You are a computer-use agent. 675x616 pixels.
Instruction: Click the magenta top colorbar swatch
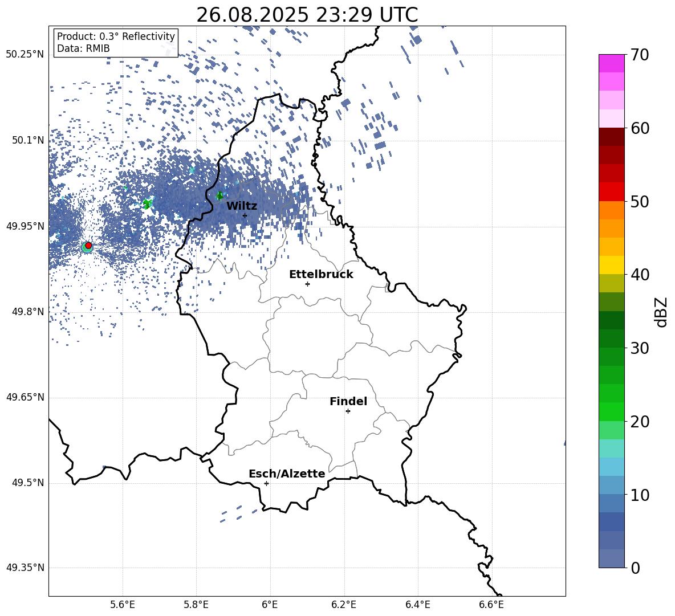pos(611,63)
